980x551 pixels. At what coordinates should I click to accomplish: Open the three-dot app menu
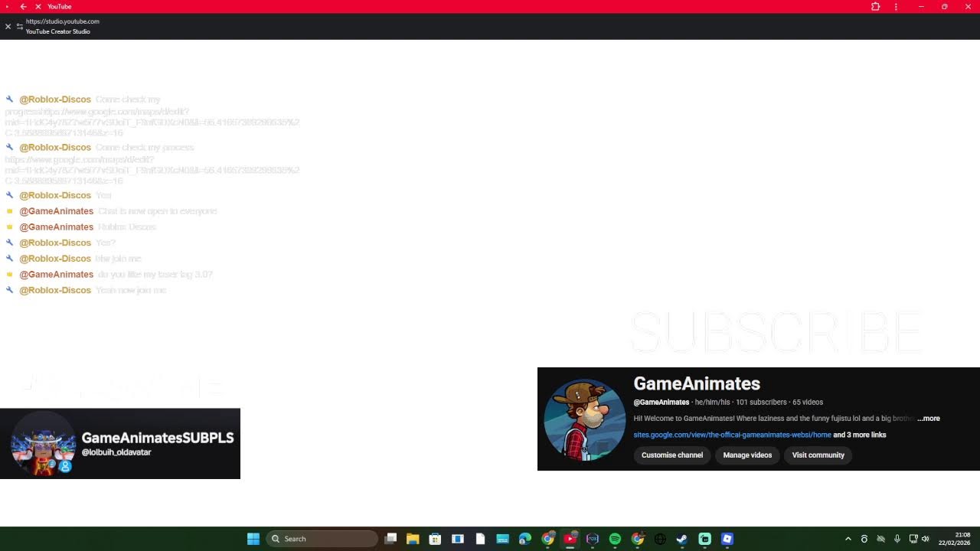pos(896,6)
